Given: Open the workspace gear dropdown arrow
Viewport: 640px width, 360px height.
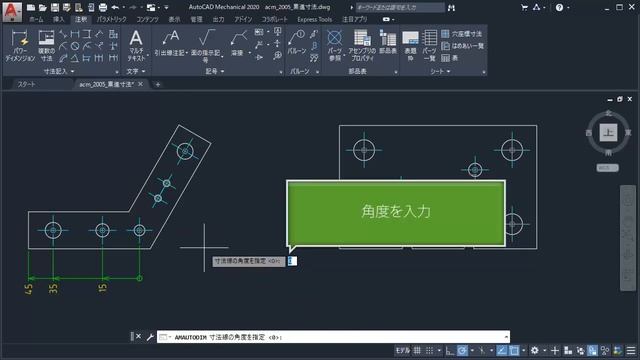Looking at the screenshot, I should (544, 350).
